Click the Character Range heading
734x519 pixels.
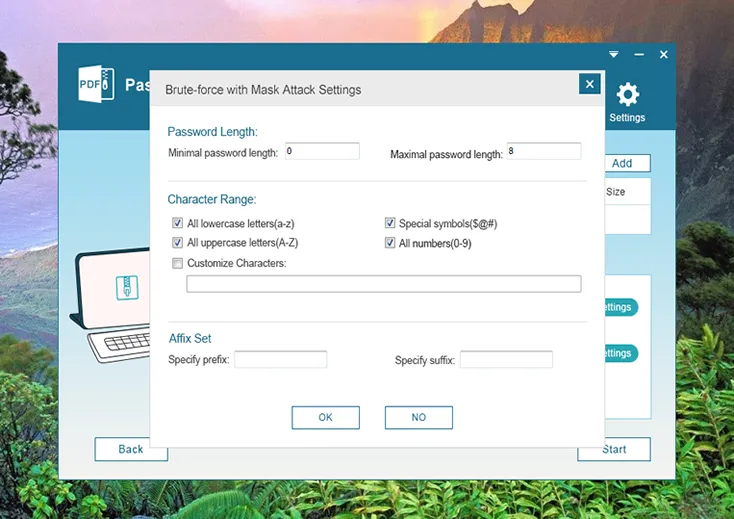tap(212, 199)
